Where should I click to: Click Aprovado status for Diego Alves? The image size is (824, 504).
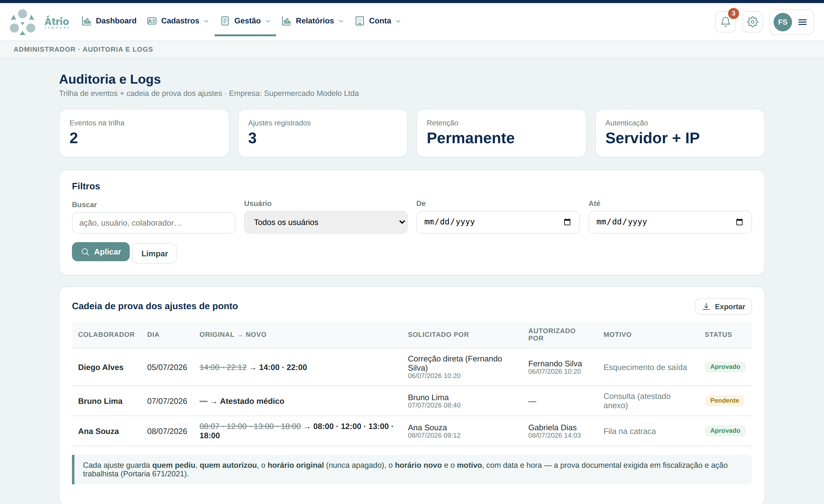pyautogui.click(x=725, y=367)
